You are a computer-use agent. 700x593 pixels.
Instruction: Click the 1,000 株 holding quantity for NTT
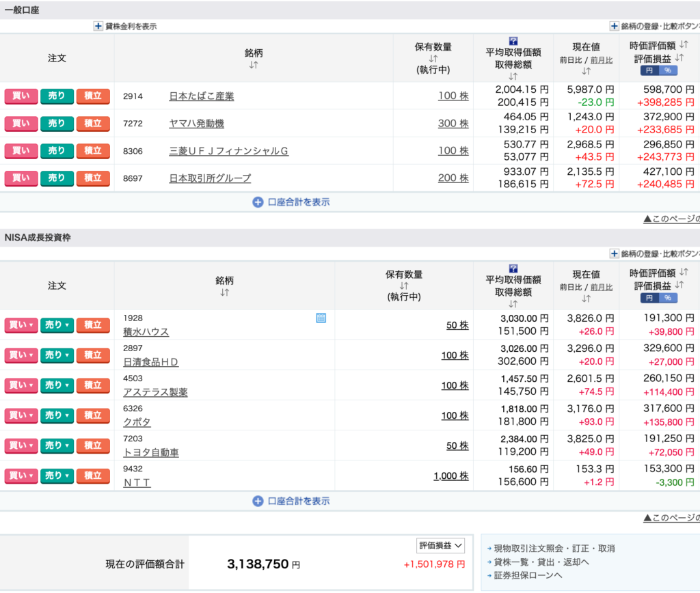(x=450, y=475)
